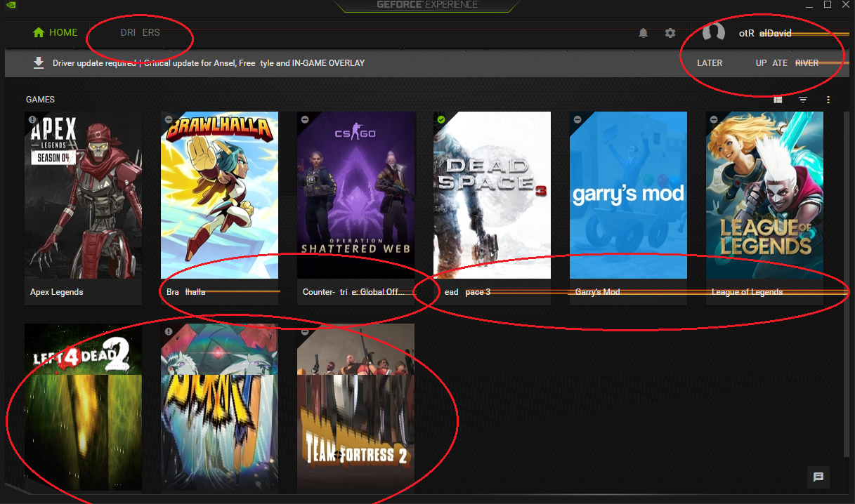Switch to the DRIVERS tab

coord(140,32)
